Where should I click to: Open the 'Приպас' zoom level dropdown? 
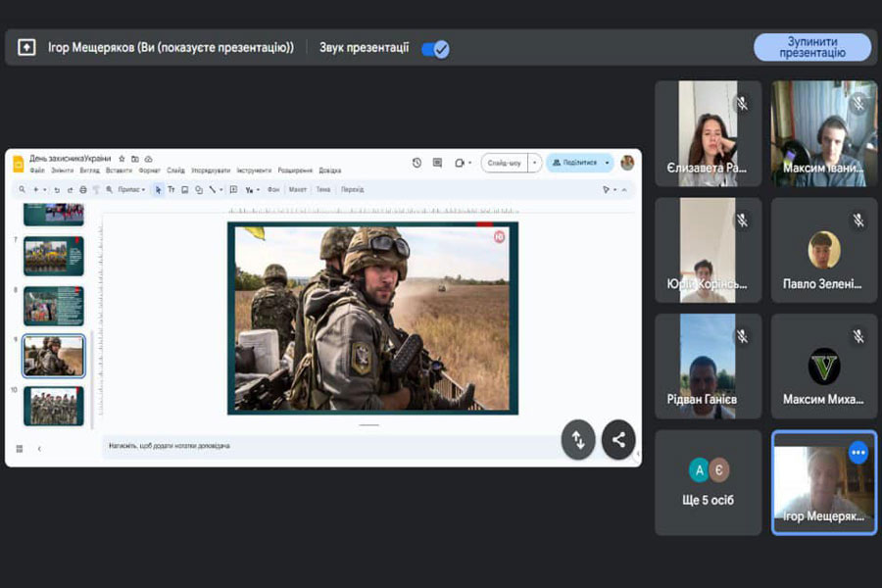tap(131, 189)
